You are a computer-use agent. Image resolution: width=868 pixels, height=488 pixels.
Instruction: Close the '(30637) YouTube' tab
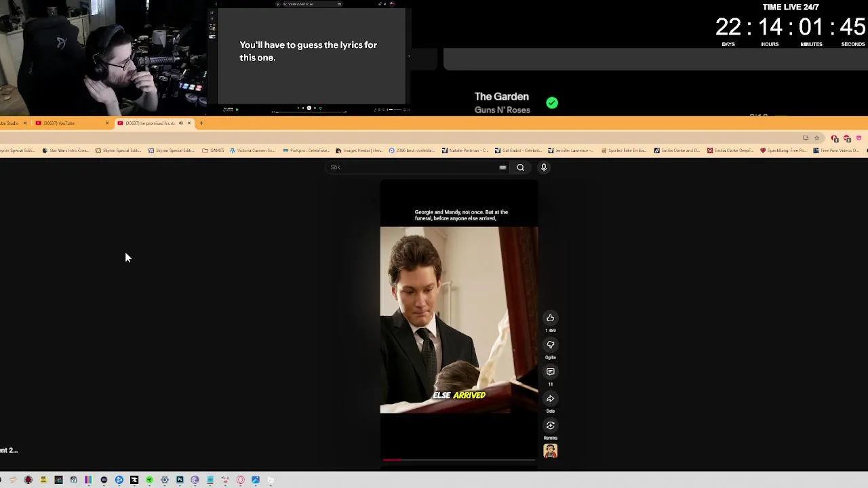106,123
